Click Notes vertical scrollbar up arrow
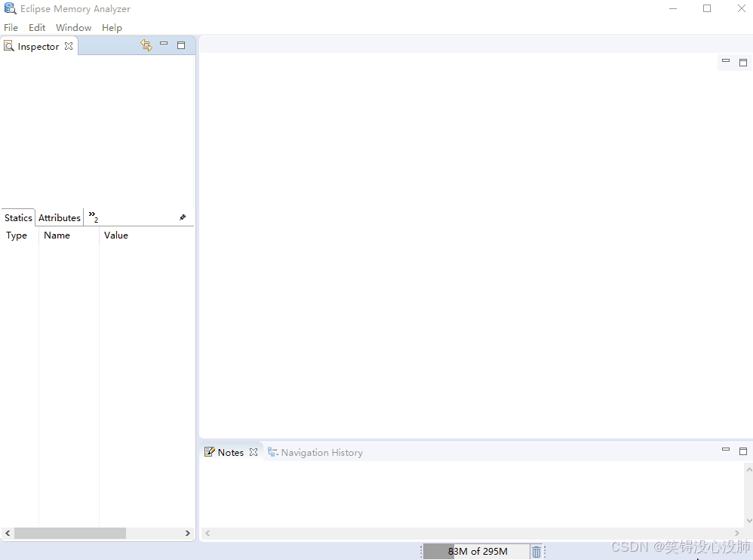Viewport: 753px width, 560px height. (749, 469)
